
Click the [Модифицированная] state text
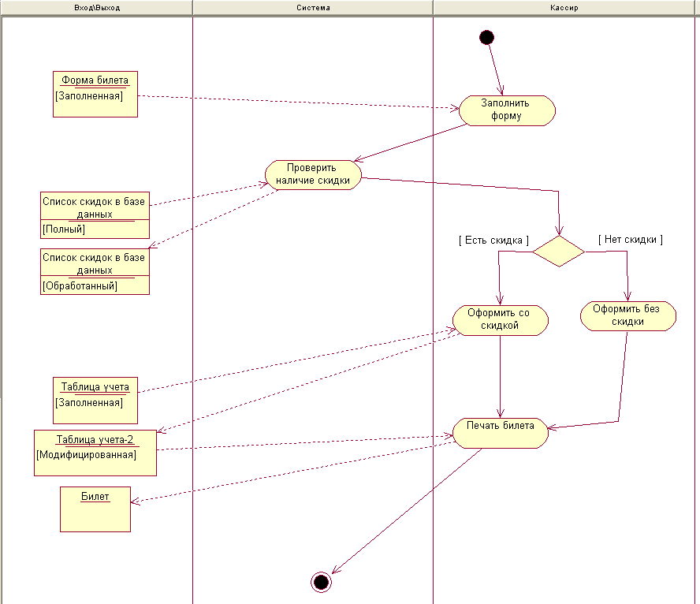coord(86,455)
